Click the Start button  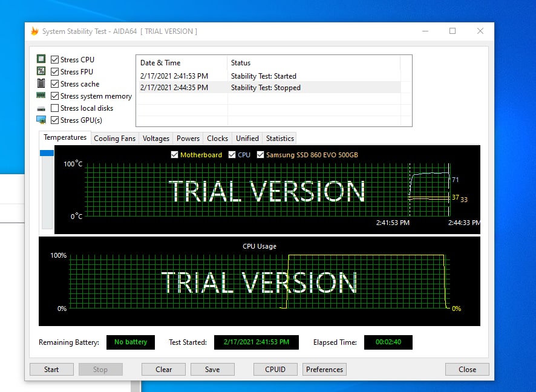(x=51, y=370)
